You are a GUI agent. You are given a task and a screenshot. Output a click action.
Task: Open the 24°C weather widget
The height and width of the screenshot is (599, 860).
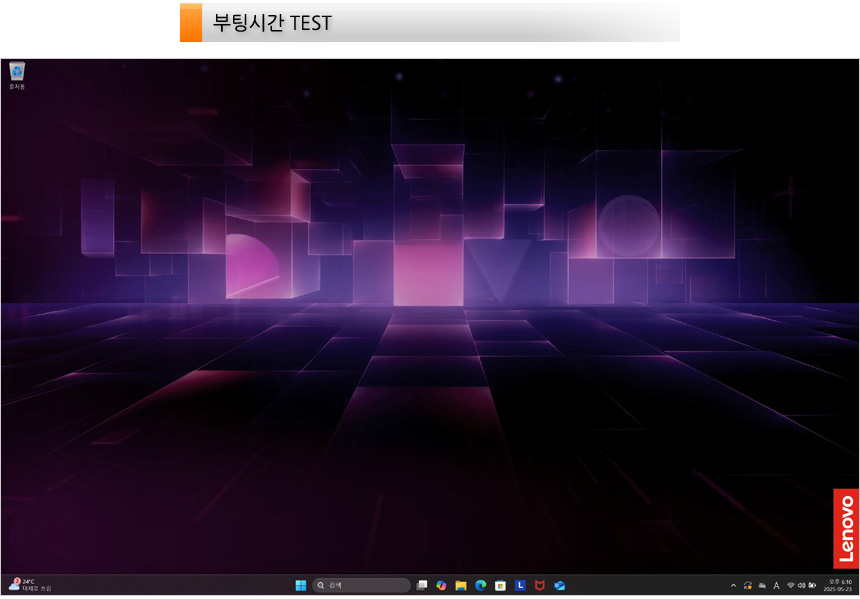point(30,585)
